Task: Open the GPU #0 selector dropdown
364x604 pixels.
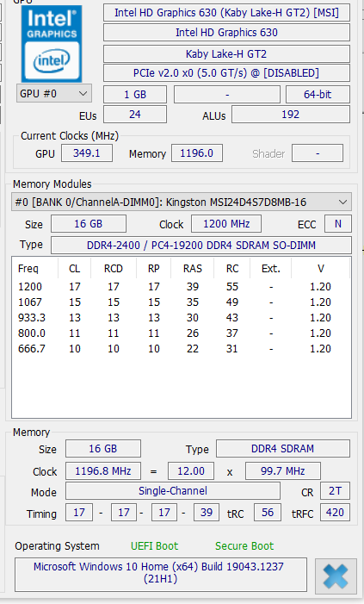Action: tap(54, 94)
